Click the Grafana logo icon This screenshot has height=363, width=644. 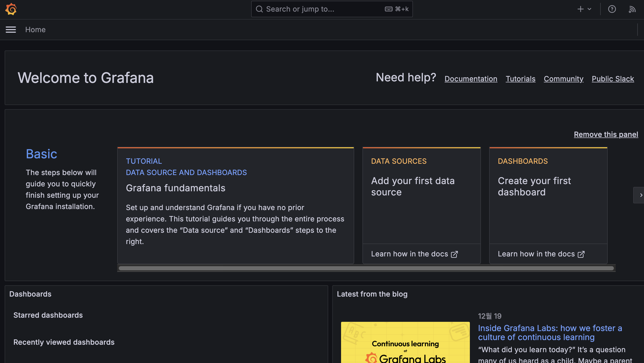(x=11, y=9)
